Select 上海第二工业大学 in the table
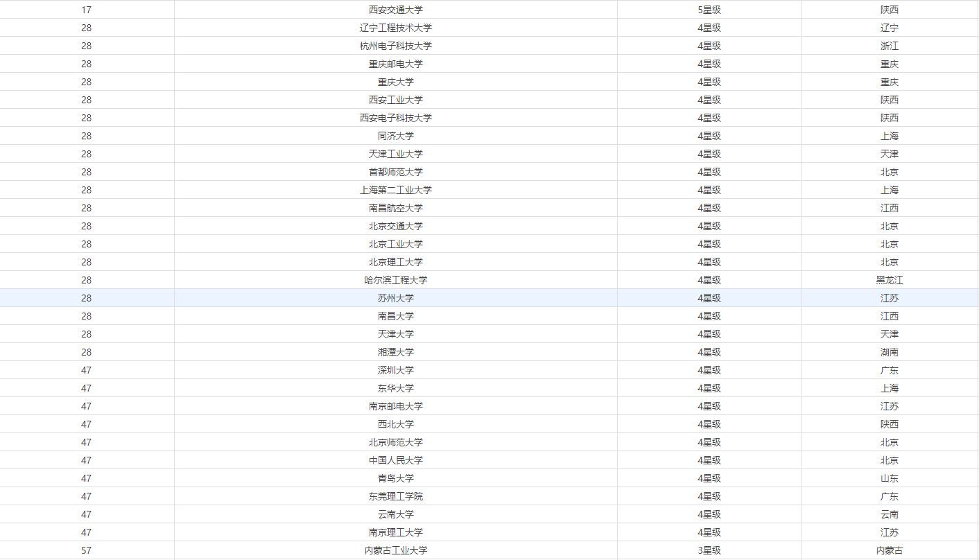The height and width of the screenshot is (560, 979). [395, 190]
